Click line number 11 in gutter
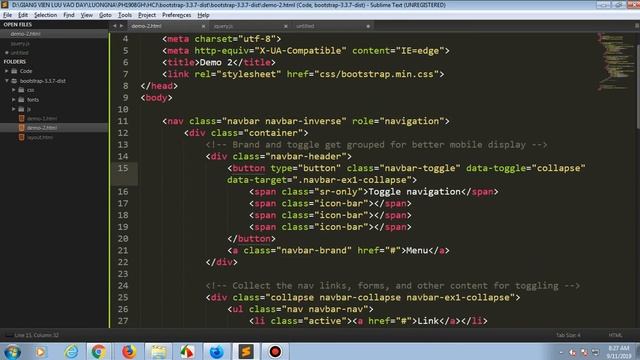Viewport: 640px width, 360px height. coord(123,121)
